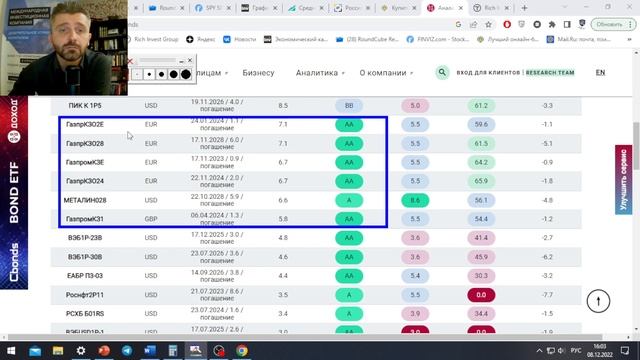The width and height of the screenshot is (640, 360).
Task: Open the О компании dropdown menu
Action: pos(386,73)
